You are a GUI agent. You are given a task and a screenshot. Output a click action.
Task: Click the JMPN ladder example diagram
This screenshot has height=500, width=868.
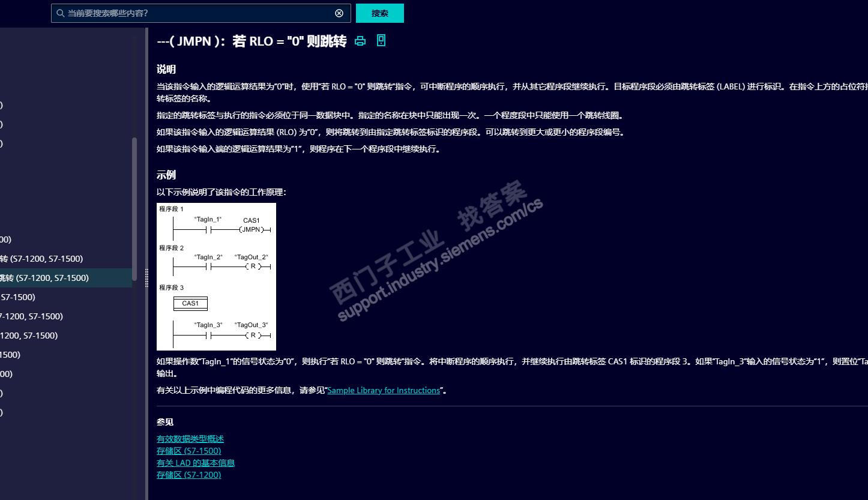point(216,277)
